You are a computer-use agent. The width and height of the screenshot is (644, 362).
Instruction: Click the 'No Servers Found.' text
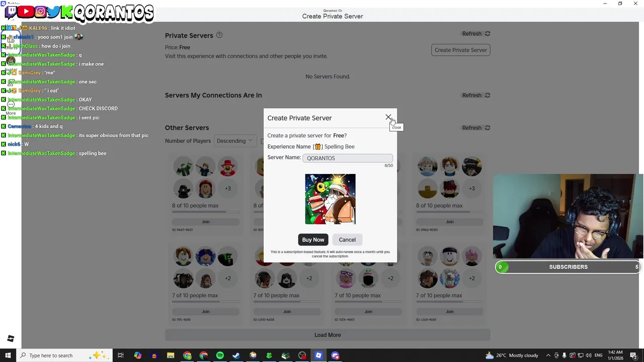tap(328, 76)
